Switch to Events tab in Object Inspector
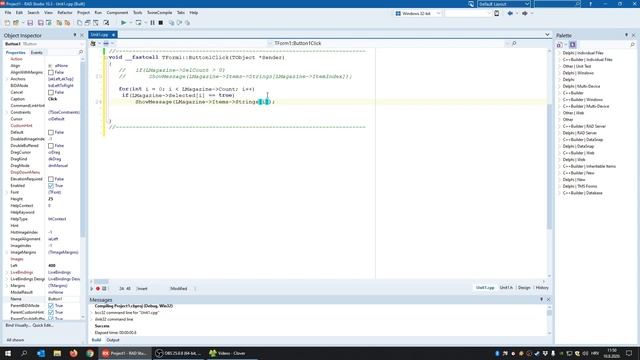 [x=37, y=53]
